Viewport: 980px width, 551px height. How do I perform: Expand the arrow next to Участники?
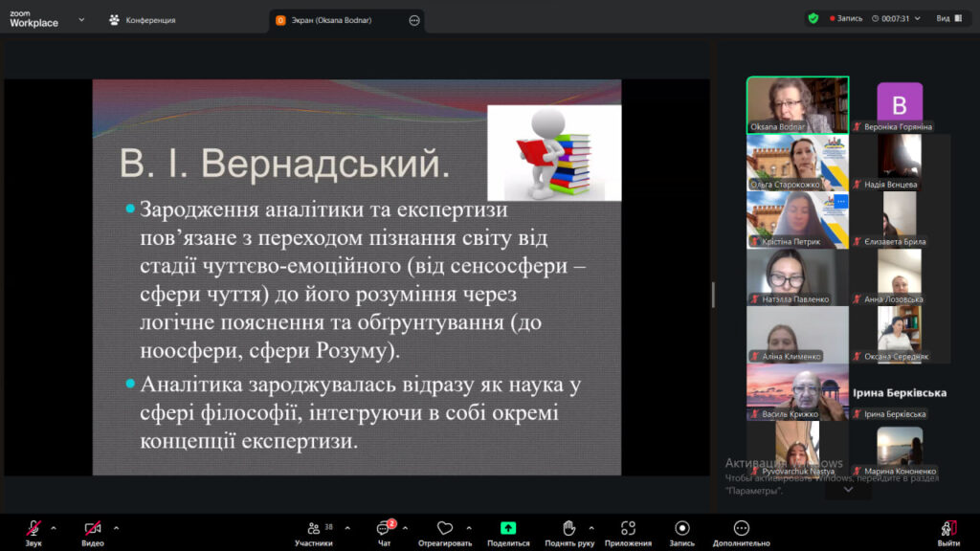click(346, 527)
